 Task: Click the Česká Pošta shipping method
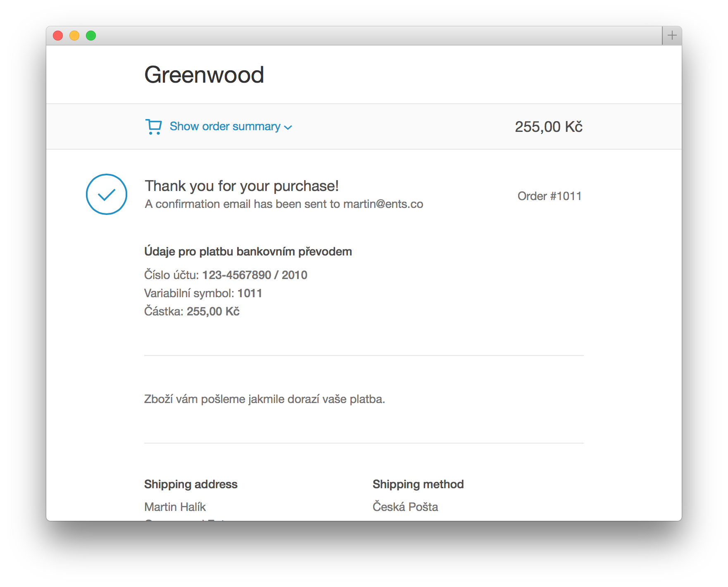(x=405, y=507)
